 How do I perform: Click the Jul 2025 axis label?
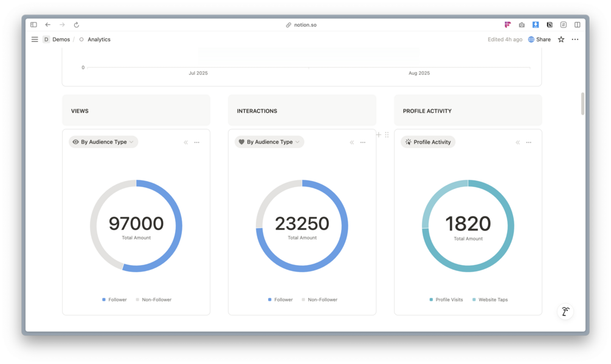pos(198,73)
